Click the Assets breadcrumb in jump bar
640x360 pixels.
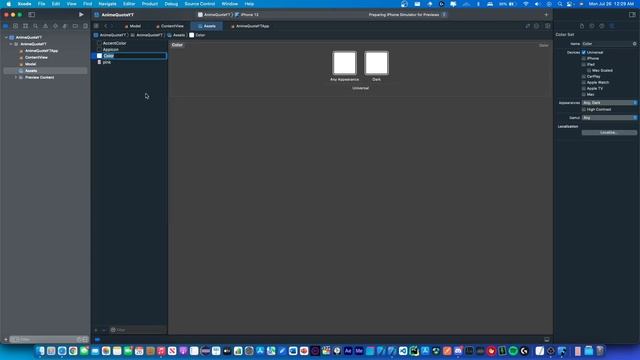176,35
